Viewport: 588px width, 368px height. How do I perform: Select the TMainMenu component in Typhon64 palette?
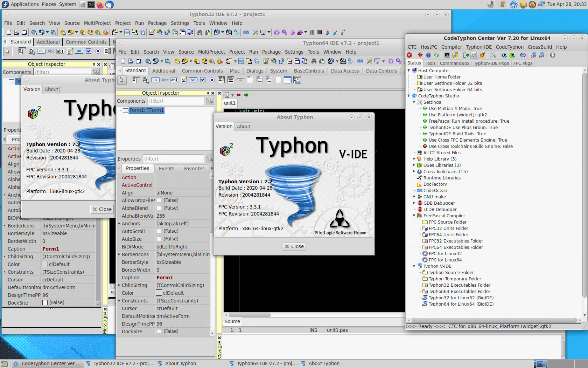136,80
